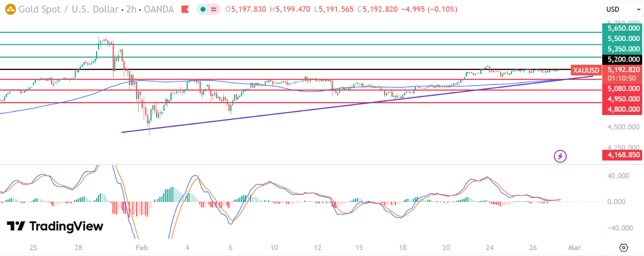Image resolution: width=644 pixels, height=256 pixels.
Task: Click the green market status dot
Action: click(x=203, y=9)
